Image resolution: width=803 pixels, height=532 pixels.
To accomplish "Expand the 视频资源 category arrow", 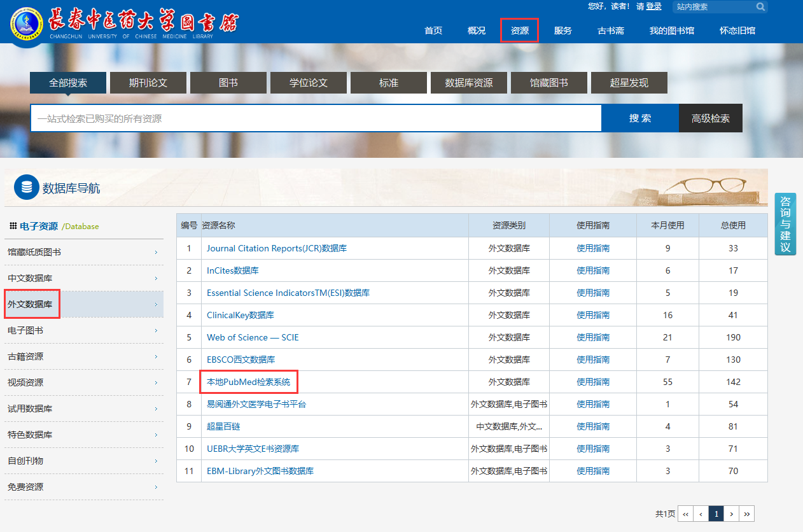I will (x=156, y=383).
